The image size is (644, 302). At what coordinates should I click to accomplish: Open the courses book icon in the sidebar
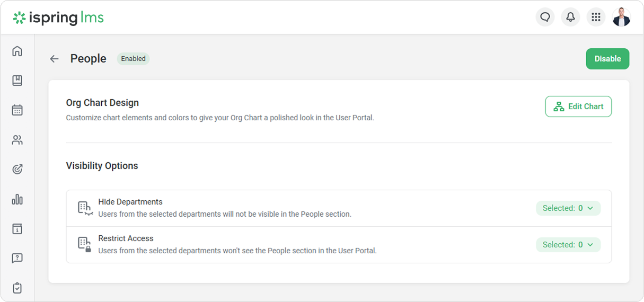(17, 81)
